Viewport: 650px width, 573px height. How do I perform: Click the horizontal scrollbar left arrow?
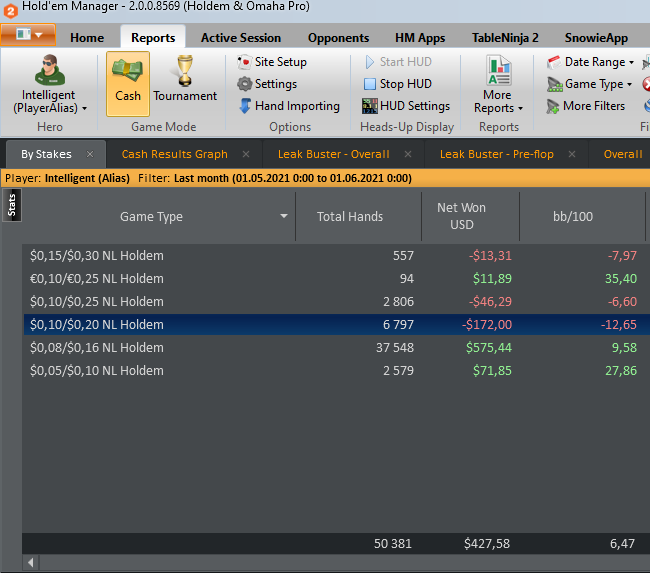click(31, 563)
